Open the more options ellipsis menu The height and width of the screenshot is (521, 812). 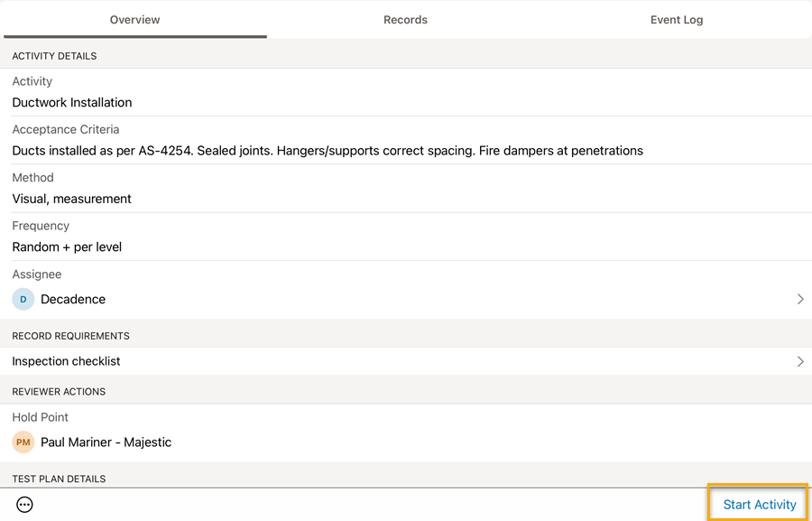pyautogui.click(x=25, y=505)
